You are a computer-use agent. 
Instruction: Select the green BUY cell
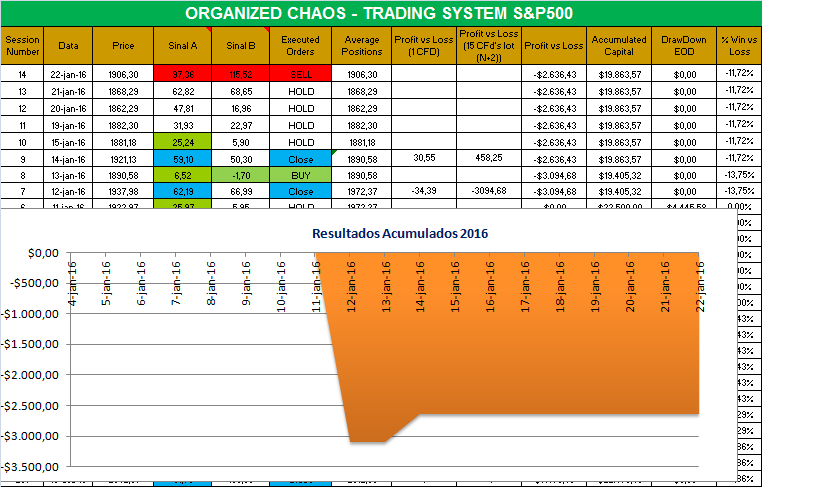tap(300, 176)
